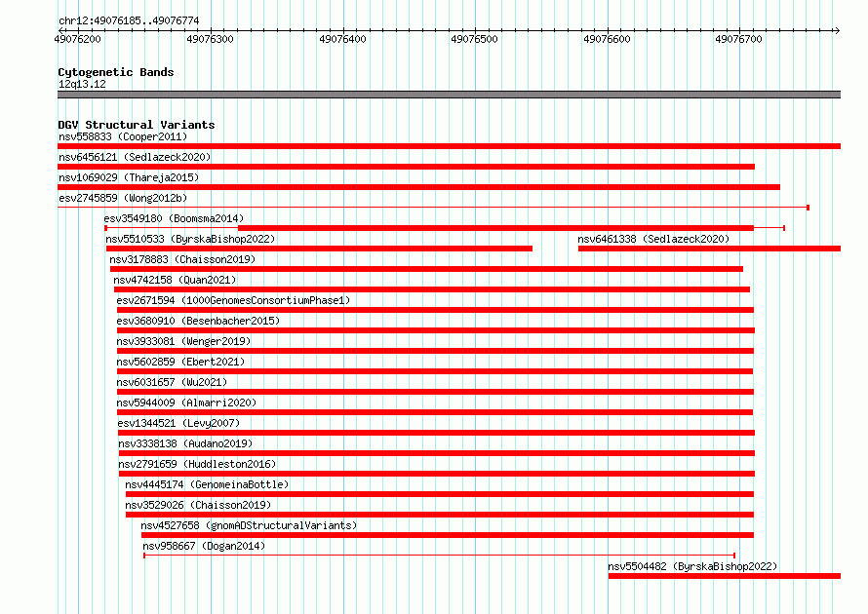Click the 49076600 ruler position
Image resolution: width=868 pixels, height=614 pixels.
point(607,39)
